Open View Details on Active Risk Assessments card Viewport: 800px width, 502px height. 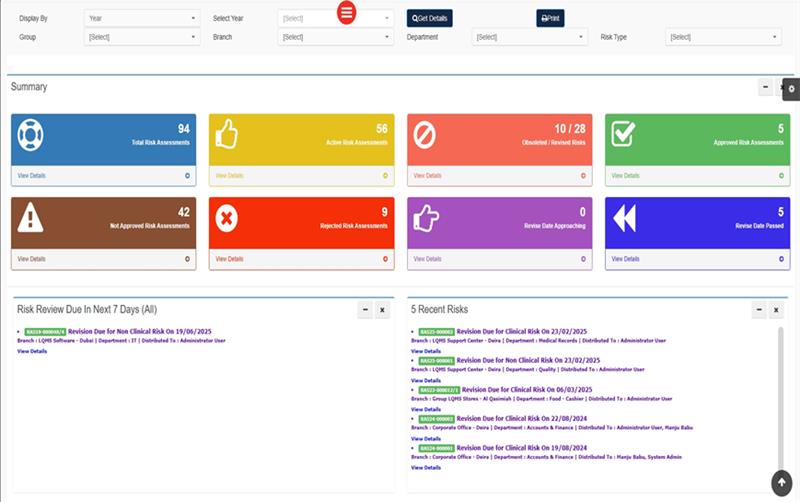click(230, 175)
